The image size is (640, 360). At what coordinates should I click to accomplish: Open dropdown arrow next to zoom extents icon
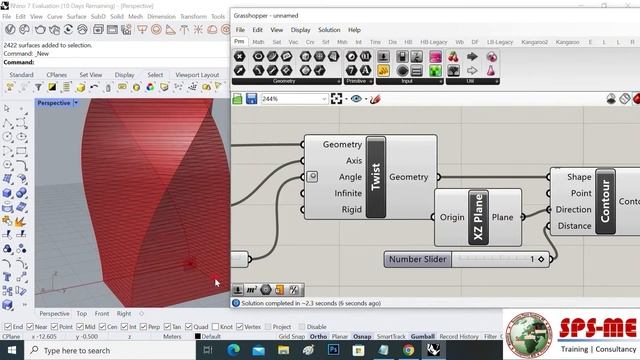click(x=346, y=99)
